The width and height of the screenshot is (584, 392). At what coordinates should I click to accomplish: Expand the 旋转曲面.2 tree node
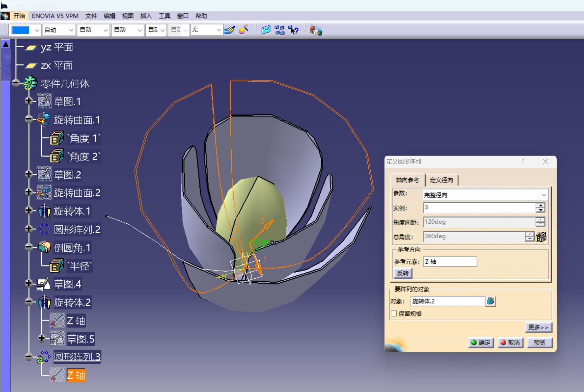click(29, 192)
